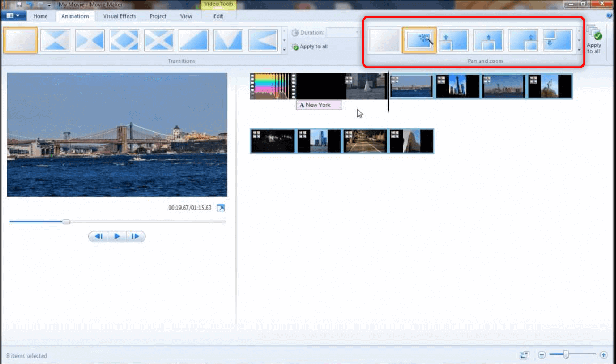The width and height of the screenshot is (616, 364).
Task: Choose the 'No pan and zoom' blank thumbnail
Action: pos(384,40)
